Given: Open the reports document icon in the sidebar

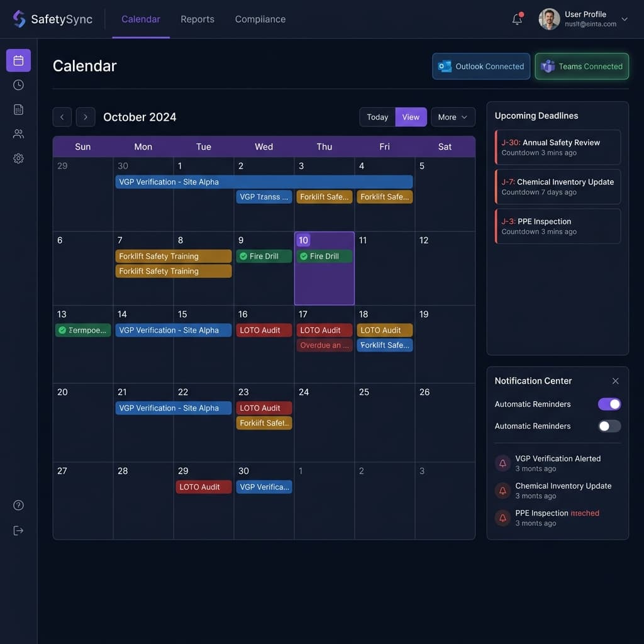Looking at the screenshot, I should click(x=18, y=109).
